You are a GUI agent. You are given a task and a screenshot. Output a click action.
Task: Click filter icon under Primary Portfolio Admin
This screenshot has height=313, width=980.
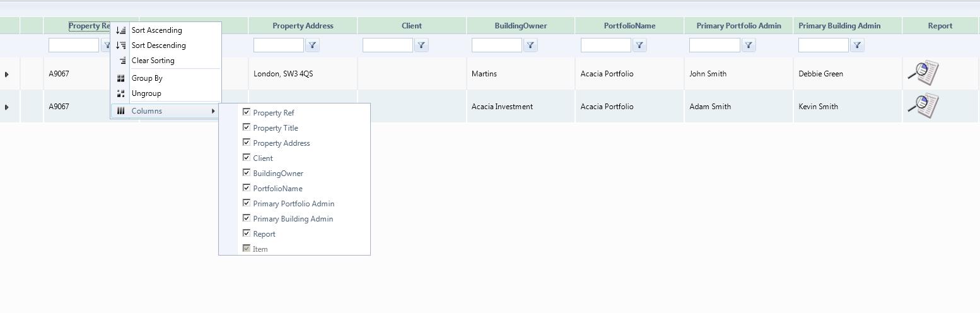(x=749, y=45)
